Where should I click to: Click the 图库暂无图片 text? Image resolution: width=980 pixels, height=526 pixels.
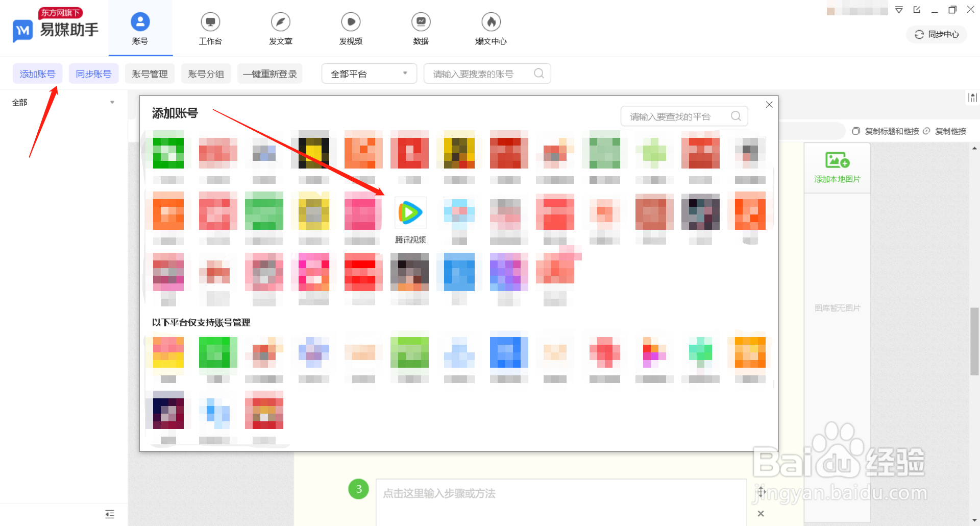(837, 308)
